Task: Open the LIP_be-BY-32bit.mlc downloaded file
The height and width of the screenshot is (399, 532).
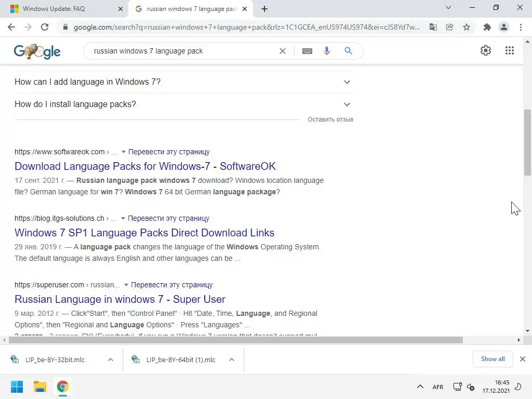Action: (x=55, y=360)
